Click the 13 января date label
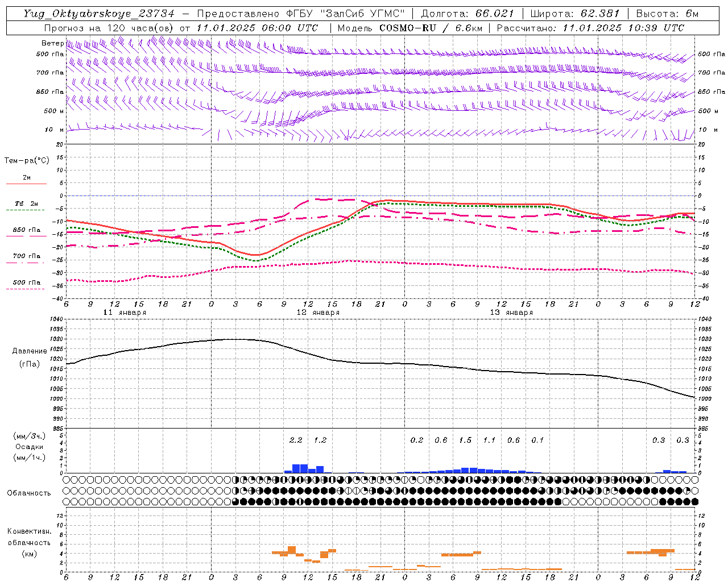The width and height of the screenshot is (728, 582). pyautogui.click(x=511, y=313)
